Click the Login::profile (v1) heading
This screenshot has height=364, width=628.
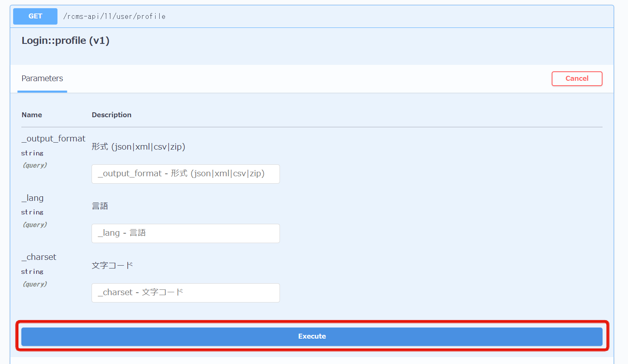pos(66,41)
